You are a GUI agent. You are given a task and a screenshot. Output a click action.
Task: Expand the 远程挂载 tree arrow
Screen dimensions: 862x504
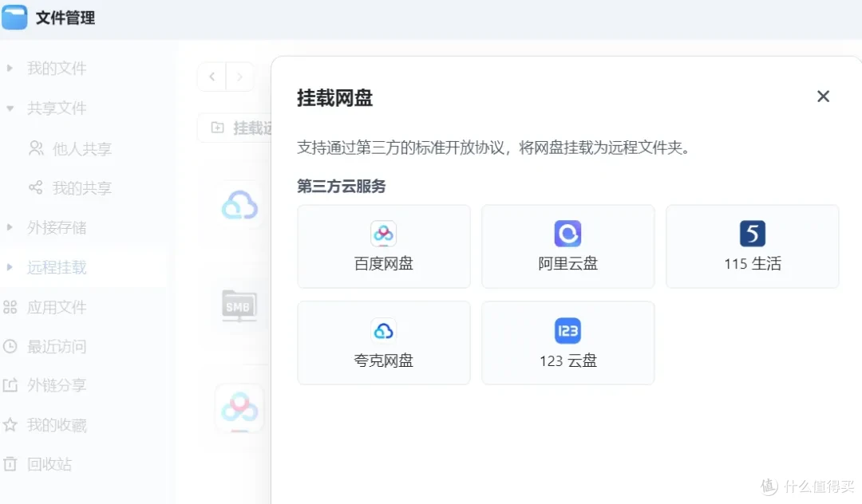click(x=10, y=267)
